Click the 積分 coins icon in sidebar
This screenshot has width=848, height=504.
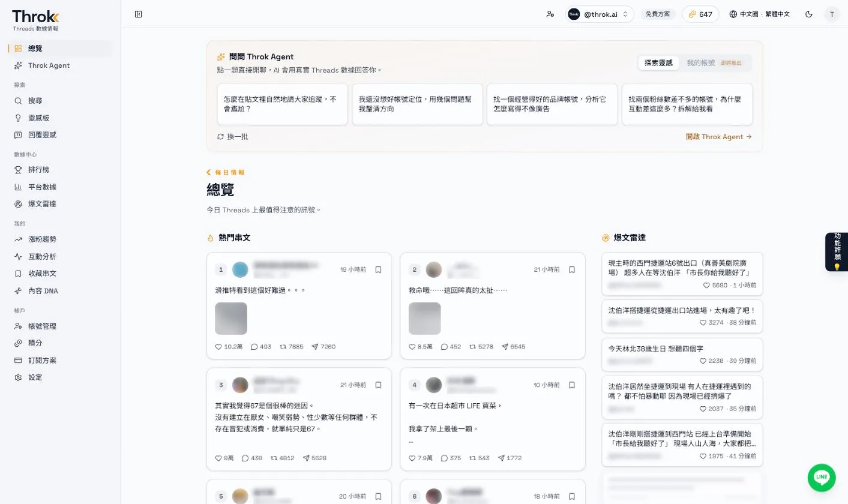pyautogui.click(x=18, y=343)
